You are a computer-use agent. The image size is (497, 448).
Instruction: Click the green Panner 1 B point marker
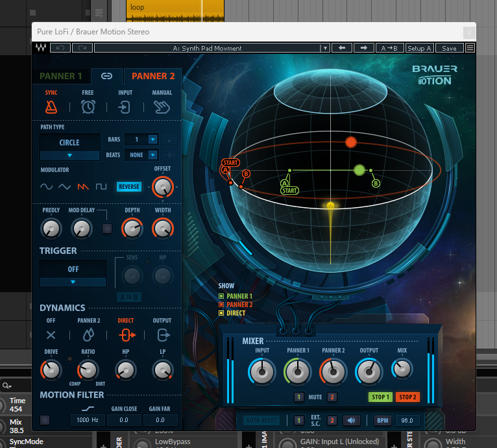(x=376, y=183)
